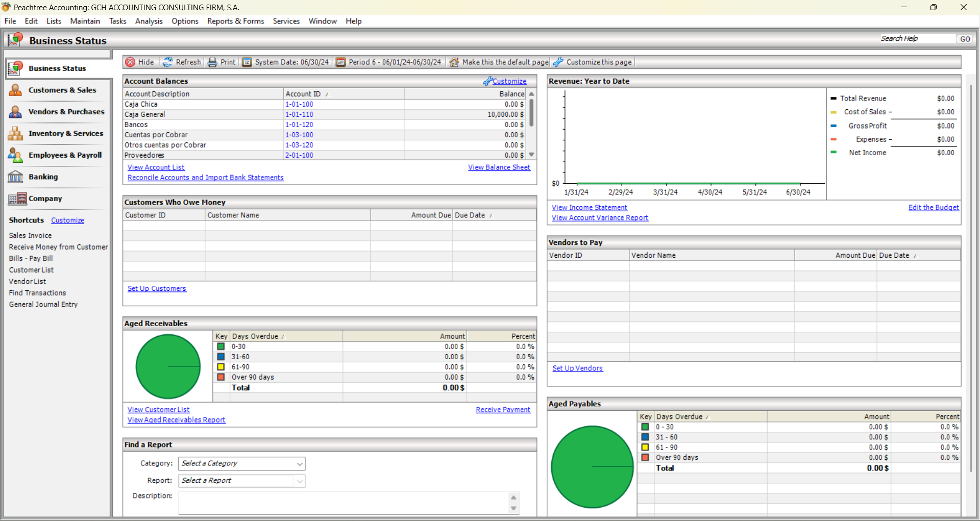Viewport: 980px width, 521px height.
Task: Open the File menu
Action: [10, 21]
